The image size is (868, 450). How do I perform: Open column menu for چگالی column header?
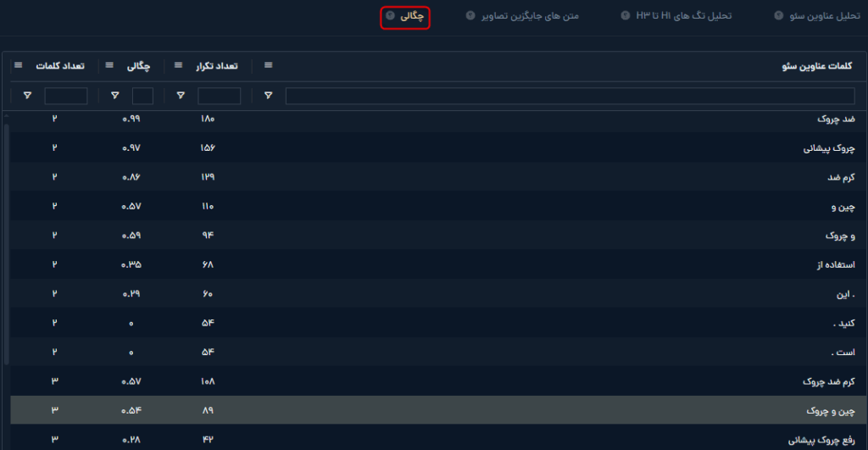coord(111,65)
